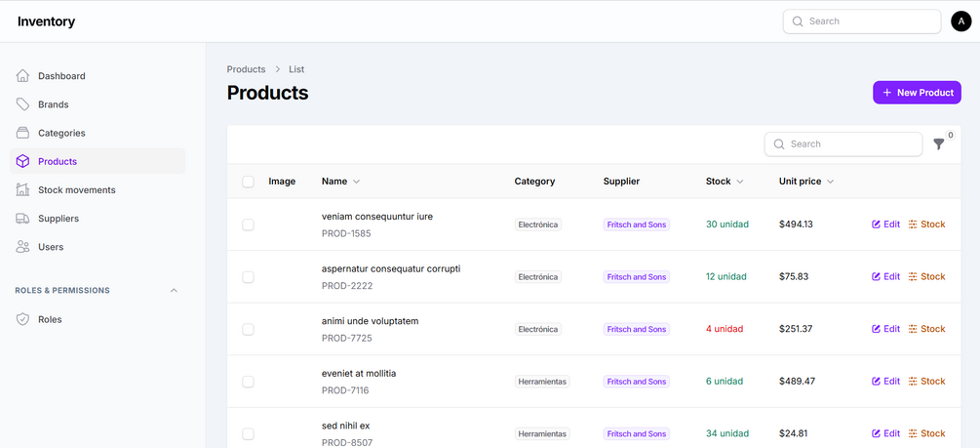This screenshot has height=448, width=980.
Task: Click the Dashboard home icon
Action: (x=22, y=76)
